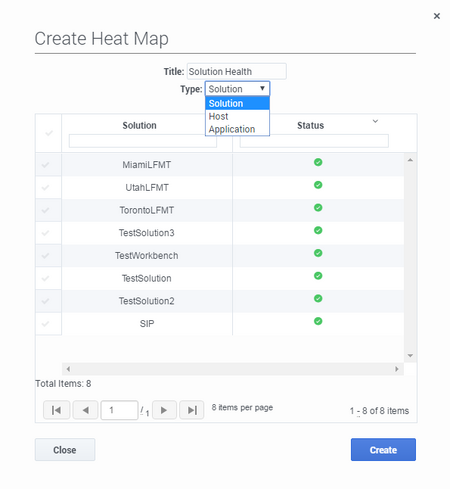Go to first page of results
Screen dimensions: 450x489
(56, 410)
